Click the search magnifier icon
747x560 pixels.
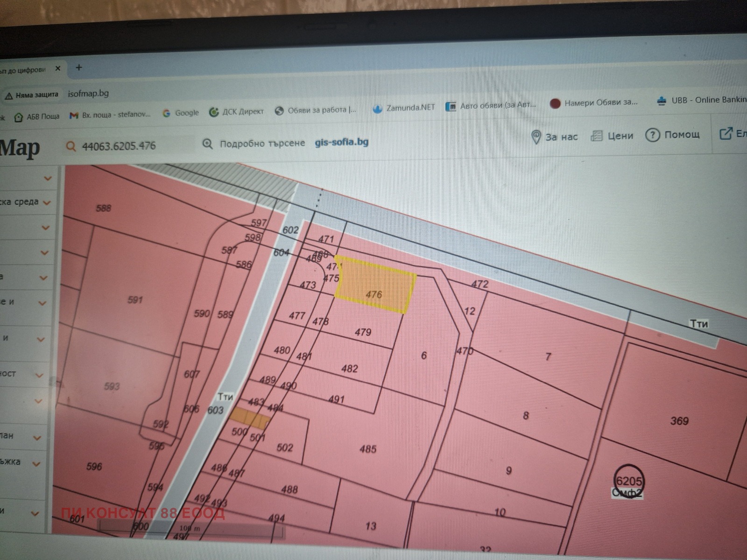pyautogui.click(x=71, y=147)
